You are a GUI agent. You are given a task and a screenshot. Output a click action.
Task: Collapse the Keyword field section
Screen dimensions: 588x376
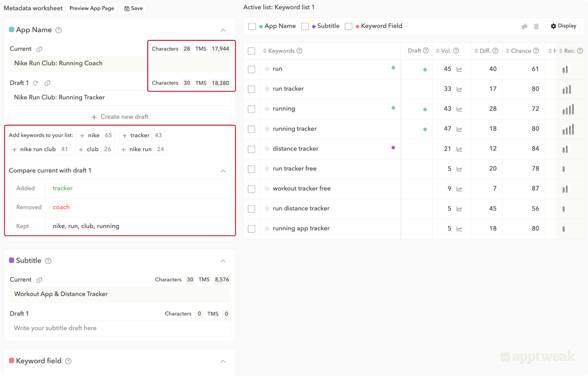coord(223,361)
